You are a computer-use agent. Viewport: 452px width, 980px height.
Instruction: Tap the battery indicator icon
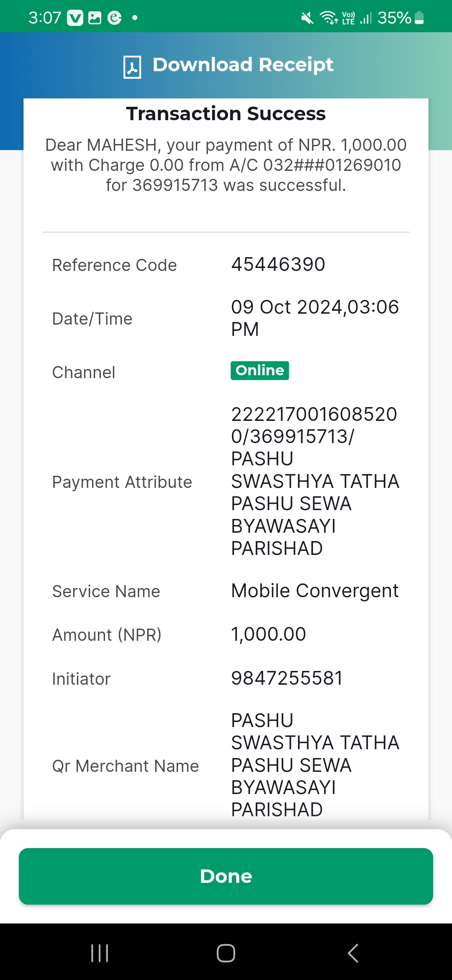pos(419,18)
